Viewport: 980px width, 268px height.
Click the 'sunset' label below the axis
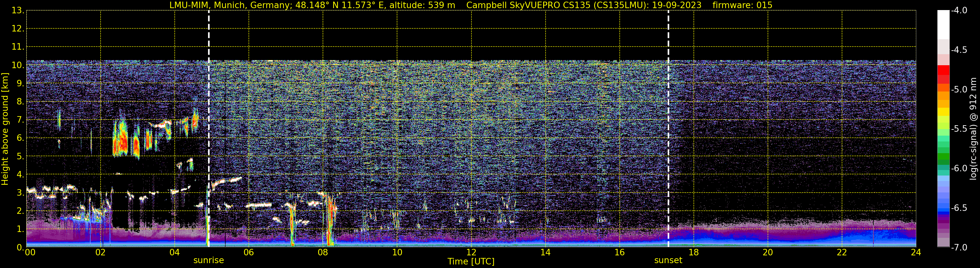(668, 261)
